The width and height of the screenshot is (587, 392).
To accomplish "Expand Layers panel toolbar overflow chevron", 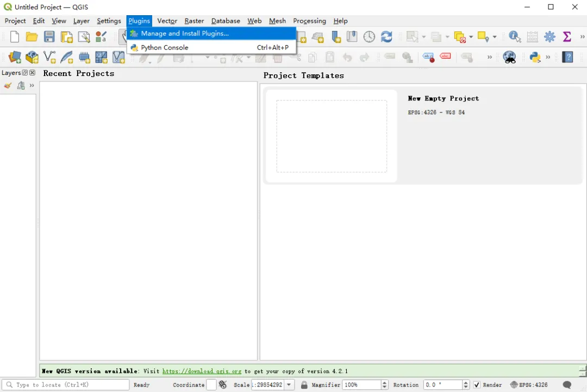I will [x=32, y=86].
